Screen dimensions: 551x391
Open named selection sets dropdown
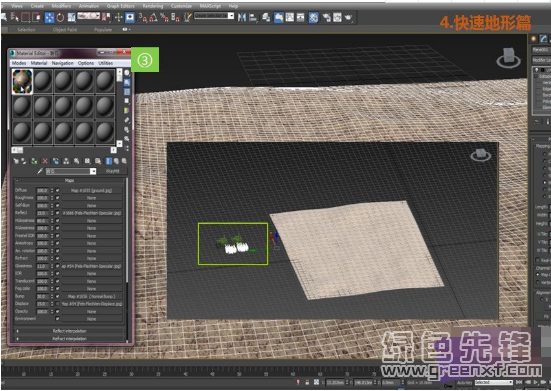214,16
